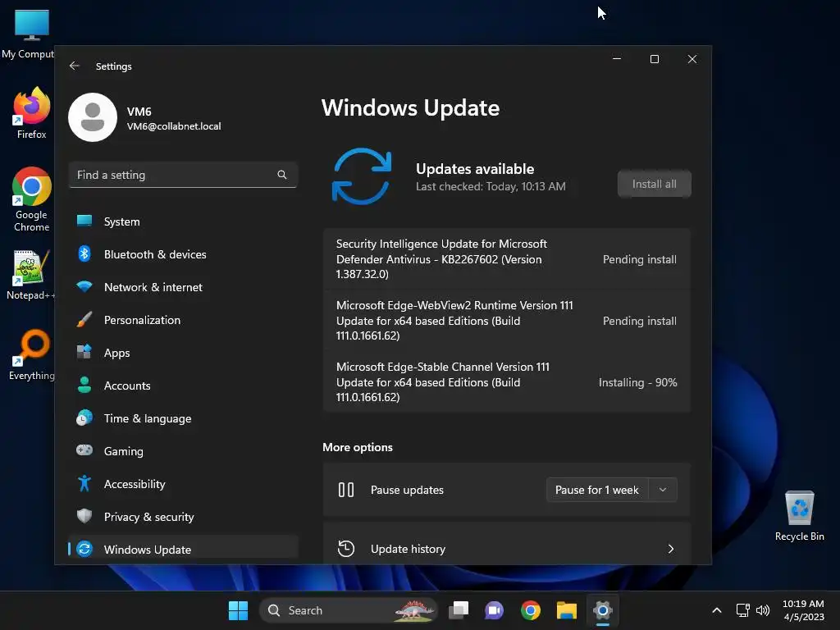Open Task View on the taskbar
The height and width of the screenshot is (630, 840).
pyautogui.click(x=459, y=610)
